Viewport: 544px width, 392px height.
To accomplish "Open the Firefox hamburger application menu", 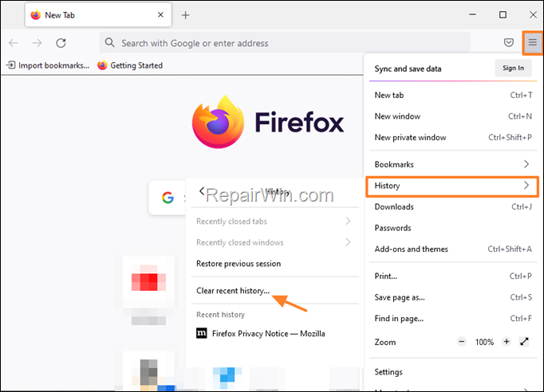I will 533,43.
